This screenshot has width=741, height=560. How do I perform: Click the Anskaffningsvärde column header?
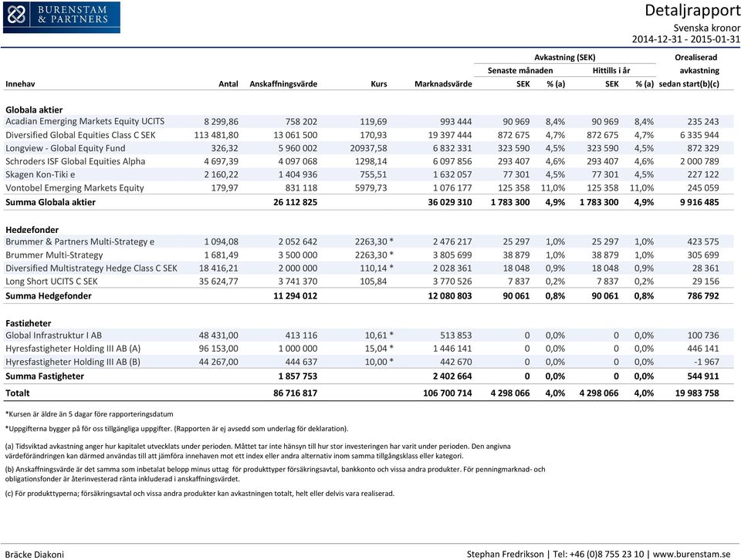coord(283,84)
